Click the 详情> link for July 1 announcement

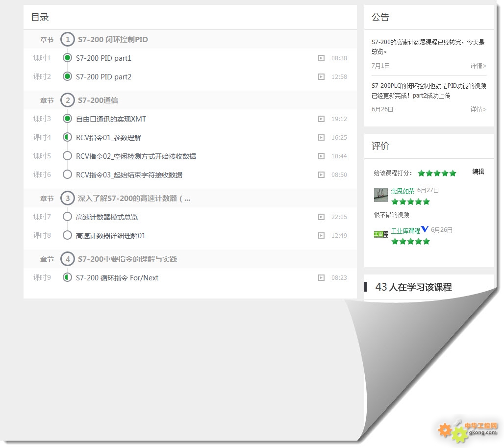(479, 66)
